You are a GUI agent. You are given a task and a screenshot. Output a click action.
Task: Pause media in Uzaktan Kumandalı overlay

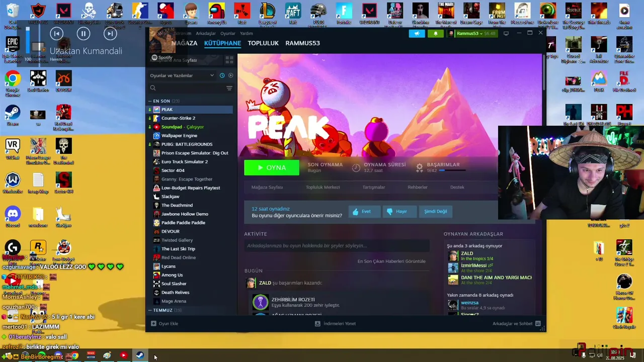(x=84, y=34)
